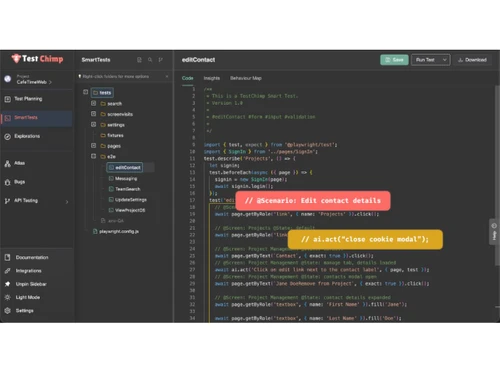Select the editContact test file
Screen dimensions: 500x375
(x=125, y=167)
